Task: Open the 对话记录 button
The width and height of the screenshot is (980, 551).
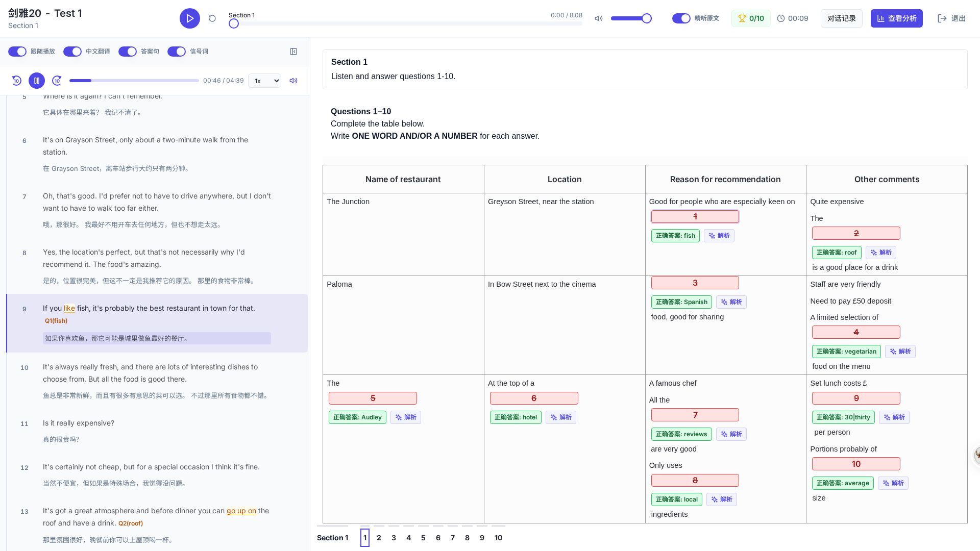Action: coord(842,18)
